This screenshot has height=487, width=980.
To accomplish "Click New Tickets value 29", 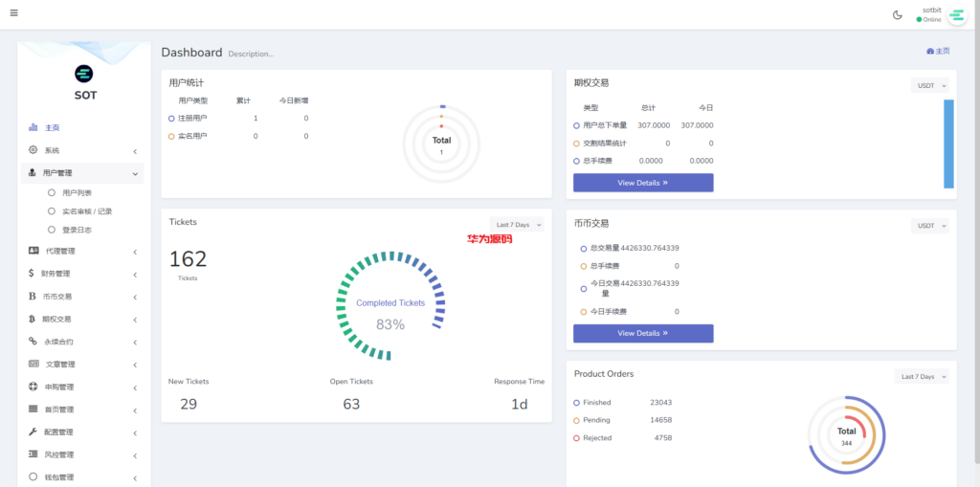I will [x=189, y=405].
